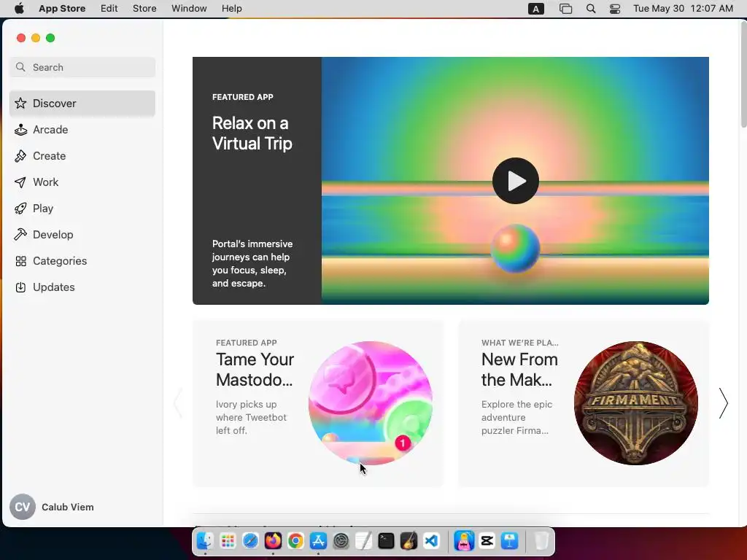The image size is (747, 560).
Task: Click the Search field in the sidebar
Action: click(82, 67)
